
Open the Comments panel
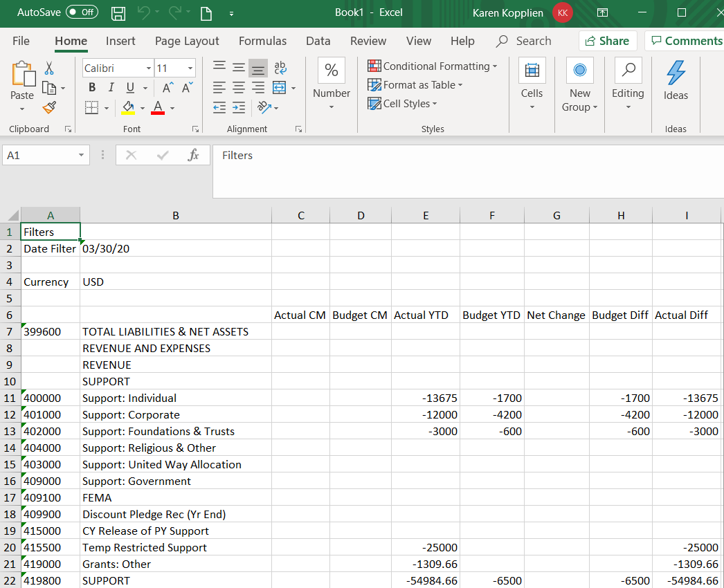pos(685,41)
